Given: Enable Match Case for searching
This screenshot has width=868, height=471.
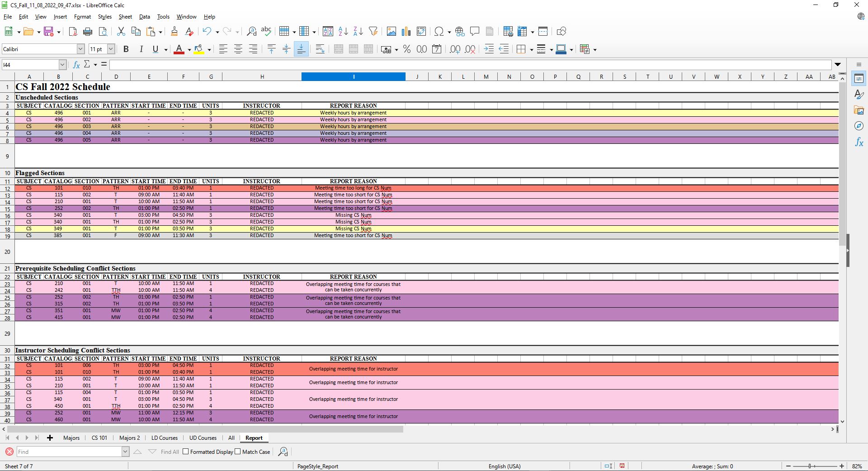Looking at the screenshot, I should click(x=237, y=452).
